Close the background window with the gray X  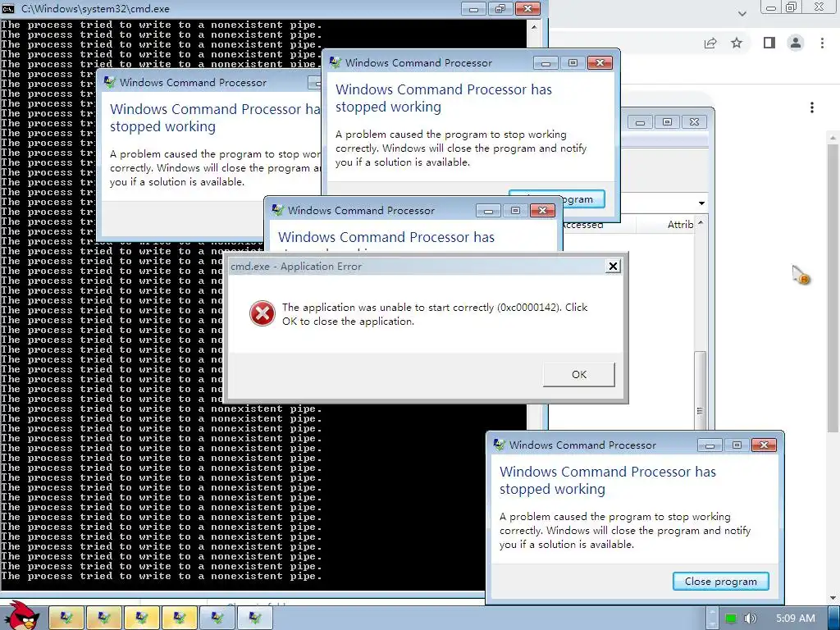[x=694, y=122]
